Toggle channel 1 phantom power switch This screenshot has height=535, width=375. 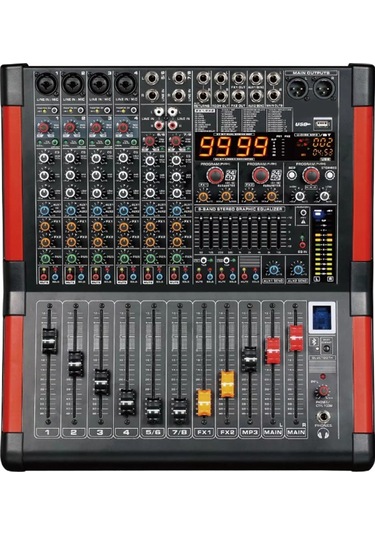pyautogui.click(x=54, y=110)
